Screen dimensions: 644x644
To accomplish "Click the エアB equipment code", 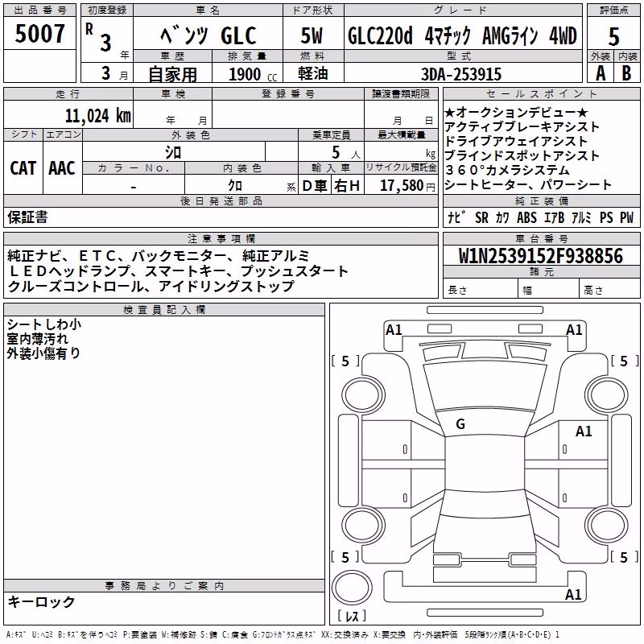I will tap(554, 217).
